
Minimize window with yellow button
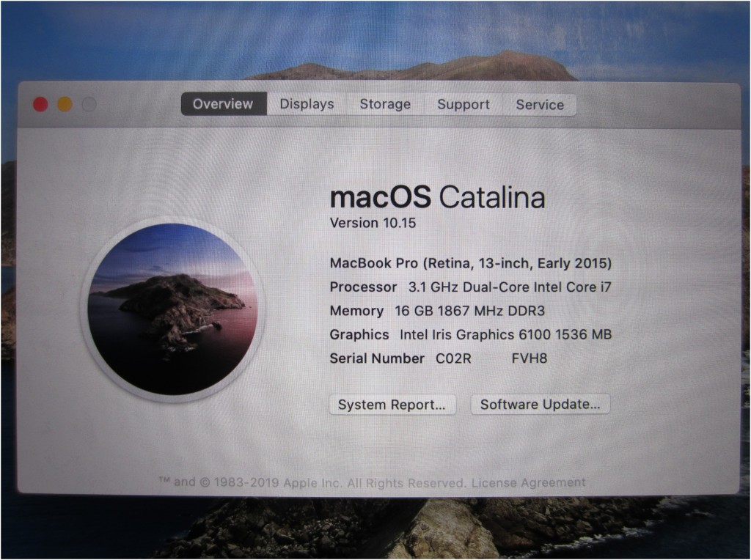(65, 104)
